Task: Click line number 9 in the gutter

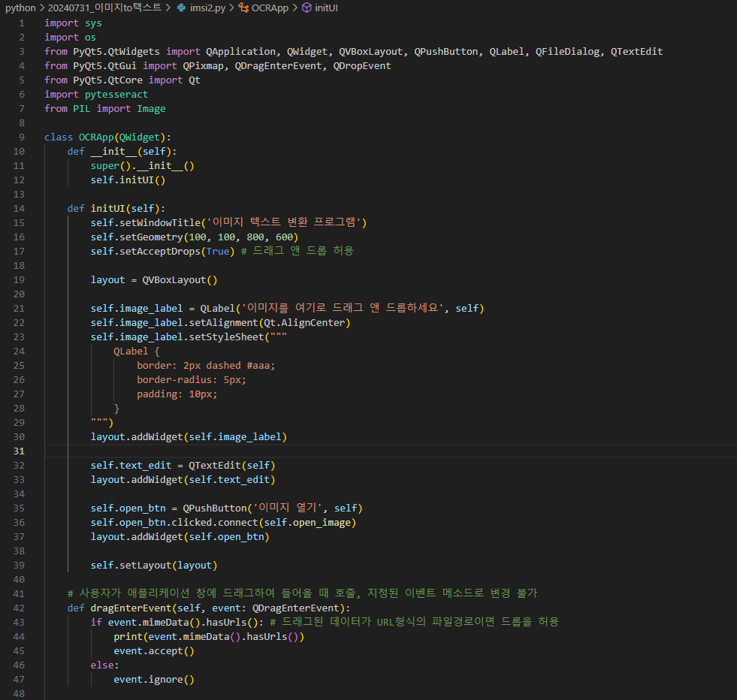Action: pyautogui.click(x=22, y=137)
